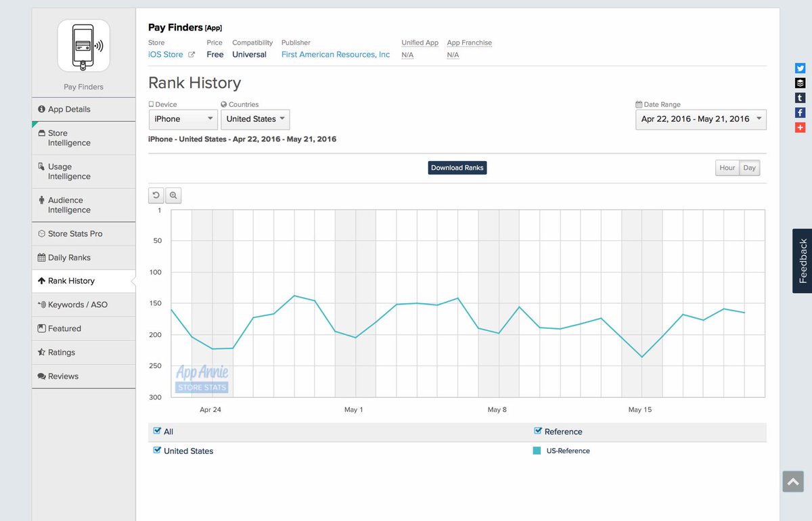Viewport: 812px width, 521px height.
Task: Toggle the United States checkbox
Action: (158, 450)
